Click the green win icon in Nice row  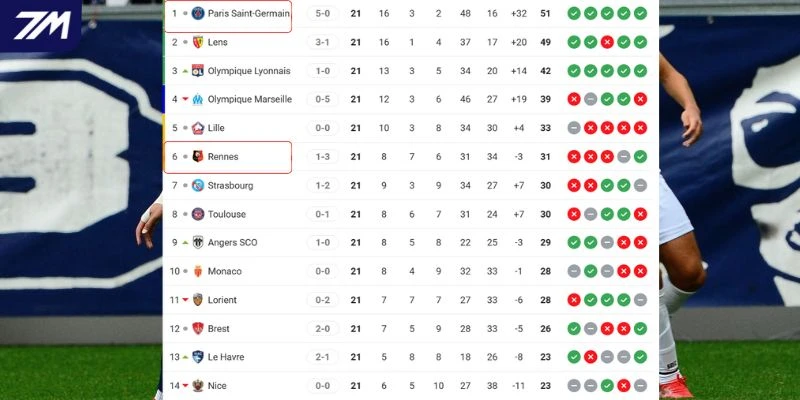tap(607, 385)
